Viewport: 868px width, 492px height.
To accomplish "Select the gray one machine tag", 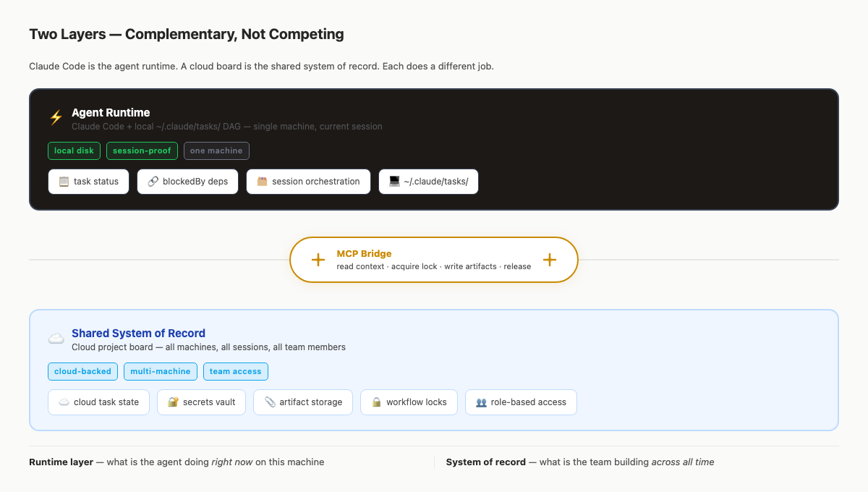I will (216, 150).
